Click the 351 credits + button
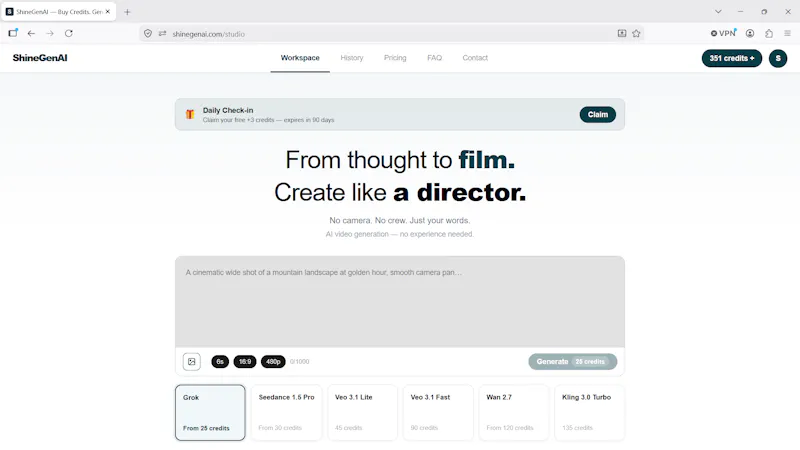The image size is (800, 450). click(732, 58)
